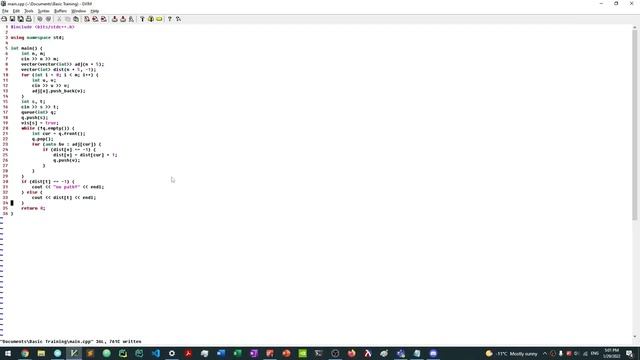Viewport: 640px width, 360px height.
Task: Click the Find Previous toolbar icon
Action: tap(104, 19)
